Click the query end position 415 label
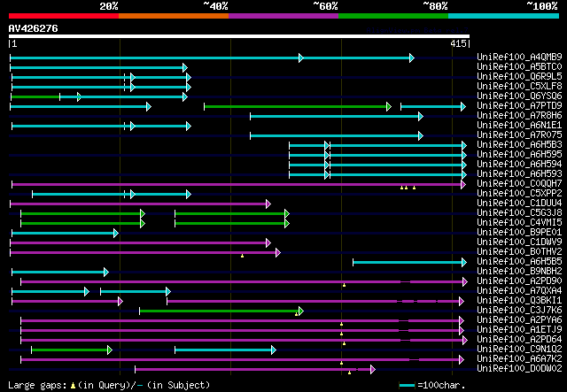Screen dimensions: 567x392 (458, 43)
